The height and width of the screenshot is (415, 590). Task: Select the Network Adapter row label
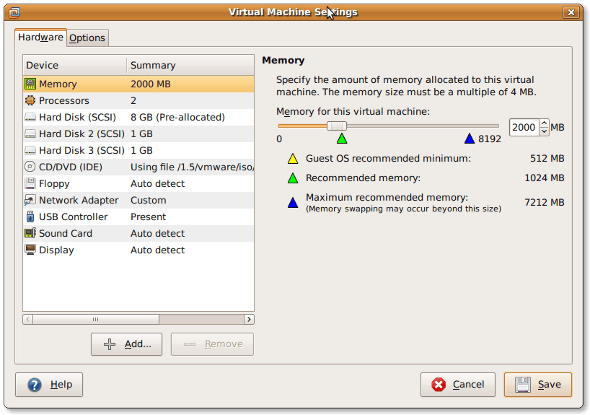[79, 200]
